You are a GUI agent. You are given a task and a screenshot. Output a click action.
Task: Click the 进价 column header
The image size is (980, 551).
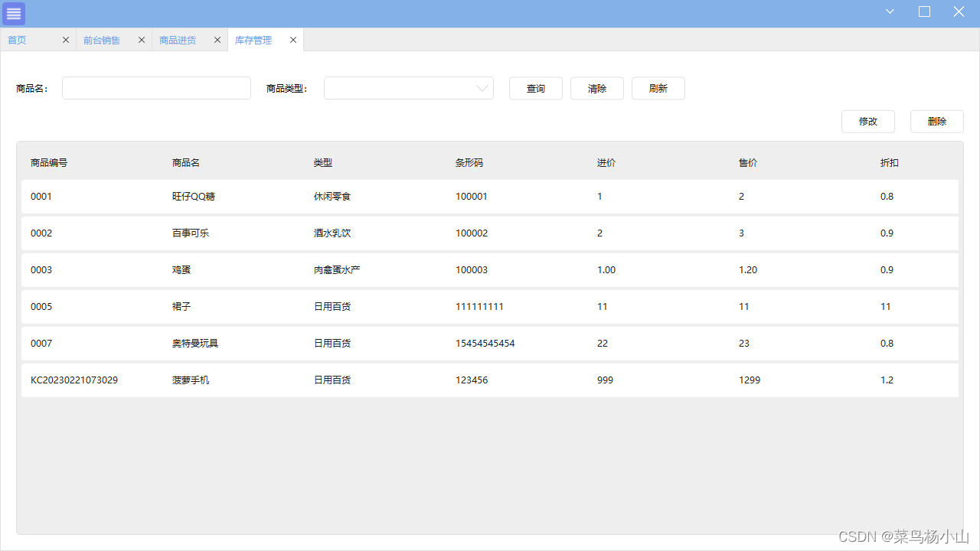point(606,162)
